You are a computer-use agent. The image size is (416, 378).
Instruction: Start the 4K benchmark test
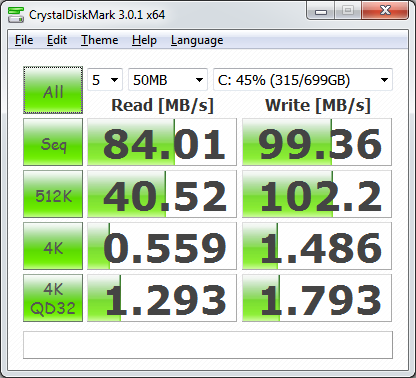coord(53,246)
